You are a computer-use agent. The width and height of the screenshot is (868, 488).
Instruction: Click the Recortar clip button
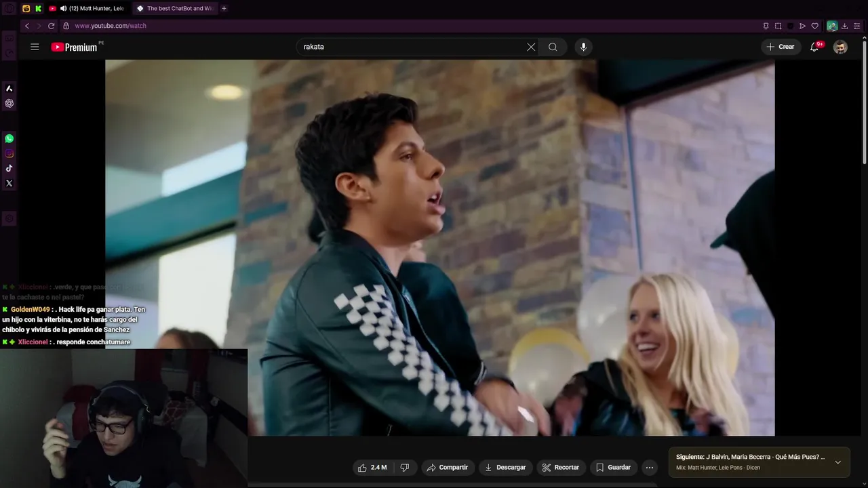tap(561, 467)
